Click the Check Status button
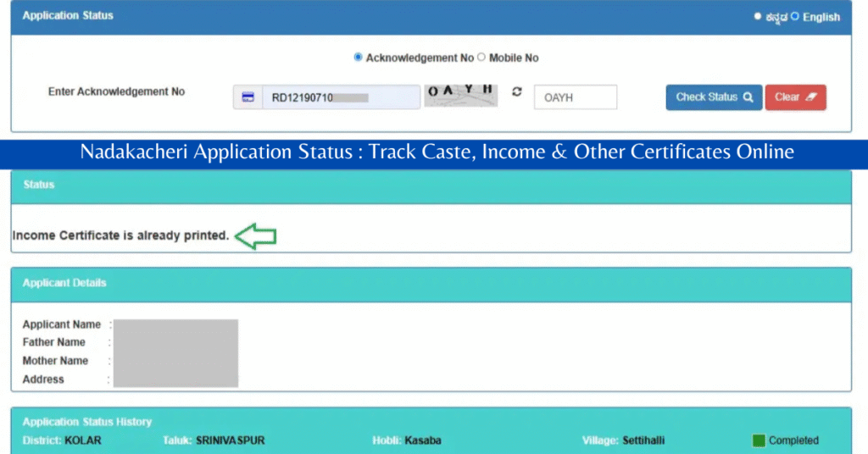The height and width of the screenshot is (454, 868). click(714, 97)
